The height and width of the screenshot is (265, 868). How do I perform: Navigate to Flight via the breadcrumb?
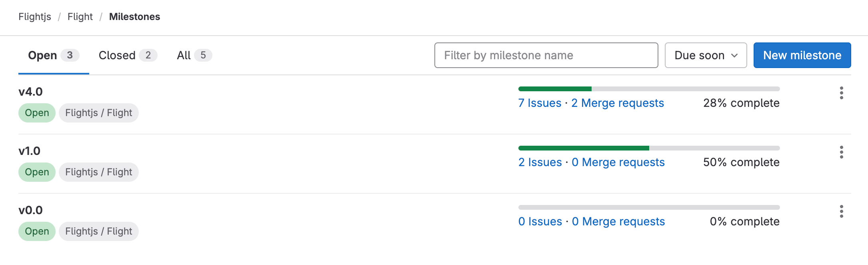click(80, 17)
